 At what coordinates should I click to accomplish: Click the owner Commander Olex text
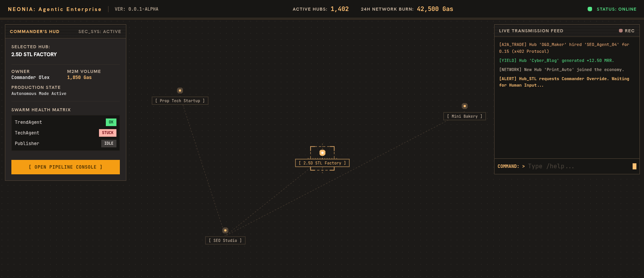click(x=30, y=77)
